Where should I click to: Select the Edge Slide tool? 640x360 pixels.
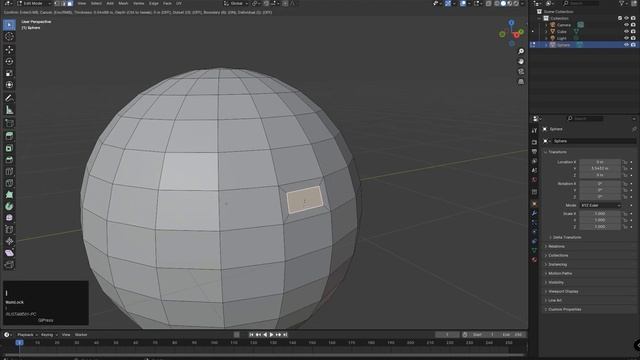point(9,230)
